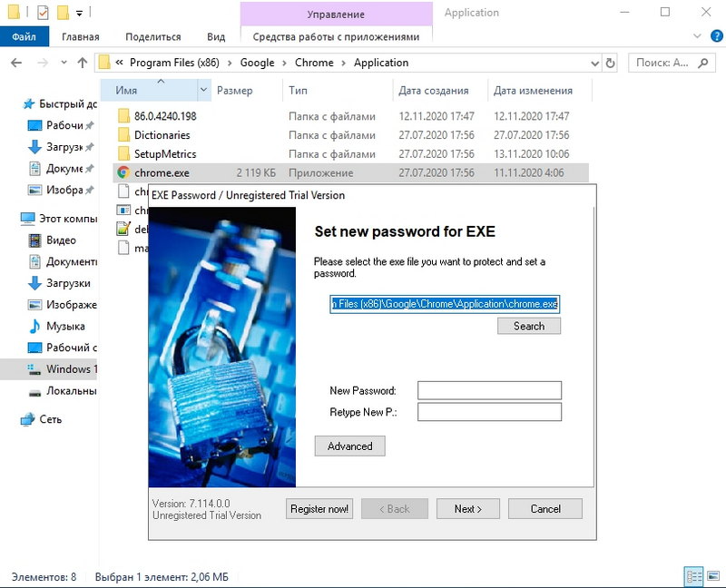This screenshot has width=726, height=588.
Task: Open the Имя column filter dropdown
Action: click(203, 90)
